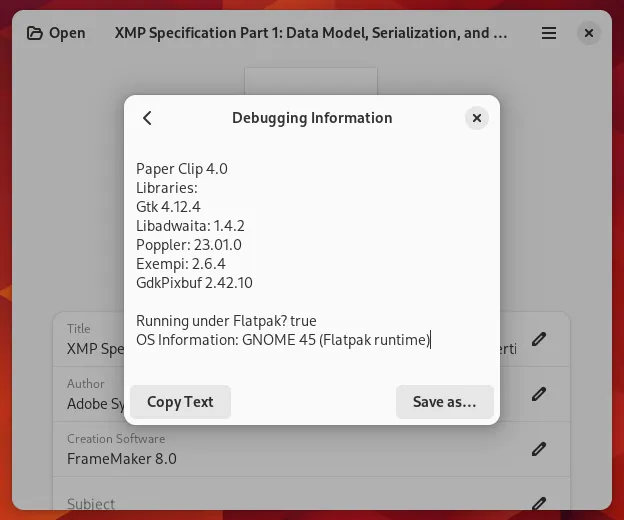Open the hamburger main menu

pyautogui.click(x=549, y=33)
